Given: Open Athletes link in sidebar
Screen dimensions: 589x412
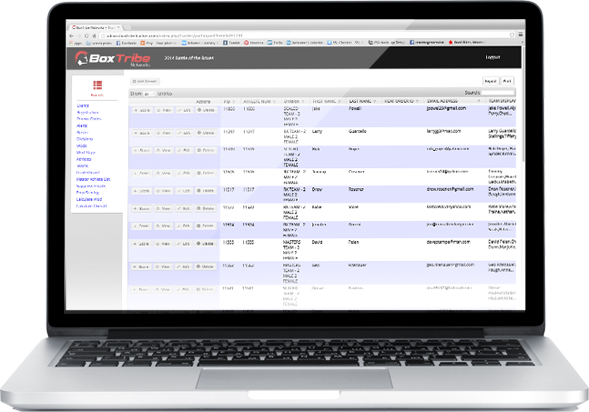Looking at the screenshot, I should coord(84,159).
